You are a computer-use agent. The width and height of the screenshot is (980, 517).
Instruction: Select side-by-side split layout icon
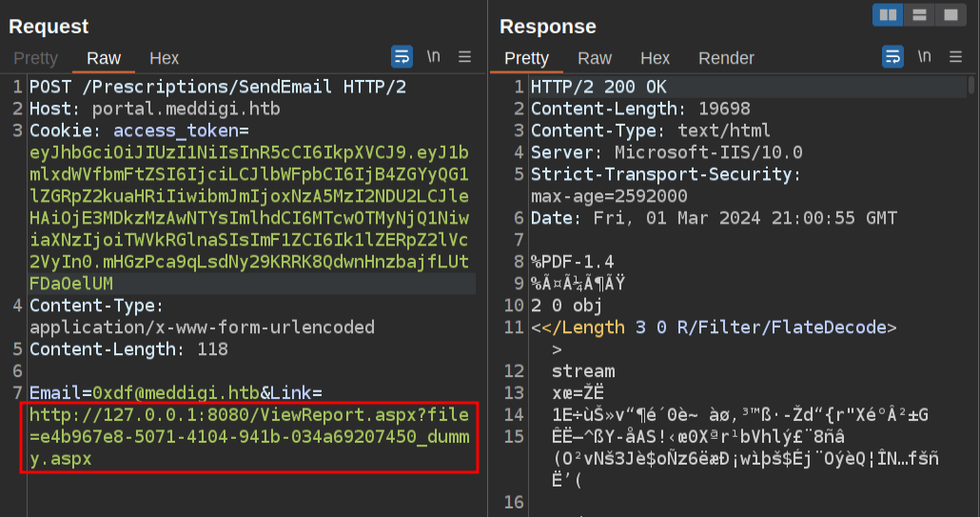[x=889, y=14]
